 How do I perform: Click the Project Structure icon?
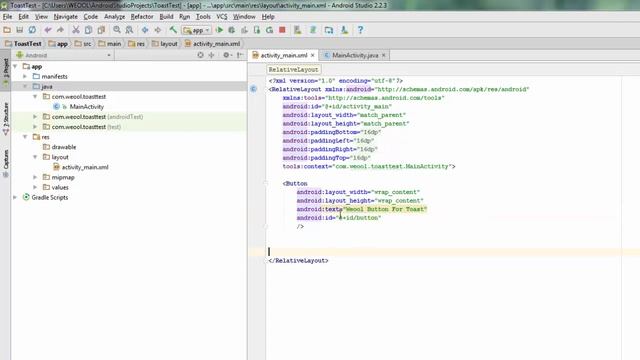coord(329,30)
